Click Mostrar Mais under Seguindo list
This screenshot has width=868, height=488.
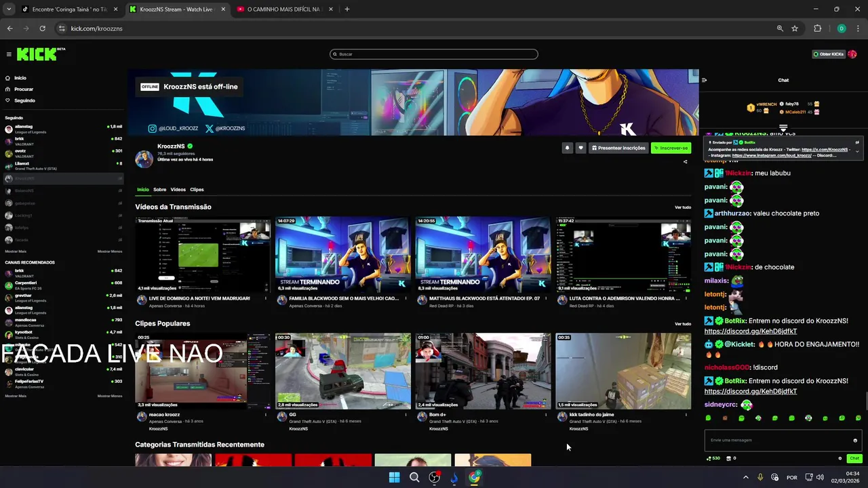pyautogui.click(x=16, y=251)
